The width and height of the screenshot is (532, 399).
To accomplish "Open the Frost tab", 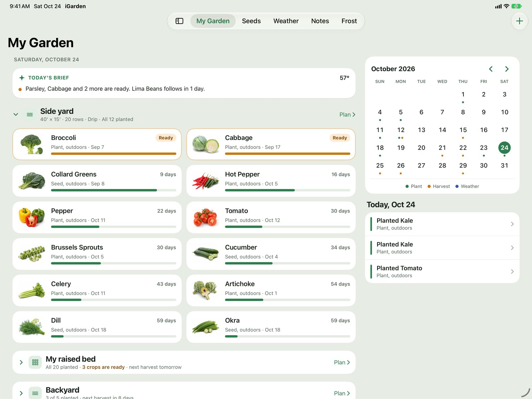I will (x=349, y=21).
